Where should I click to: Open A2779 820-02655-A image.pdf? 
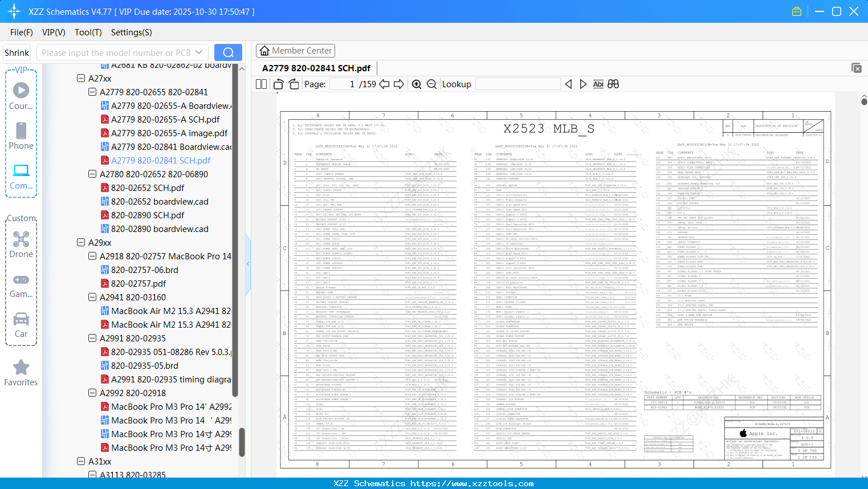[x=169, y=133]
